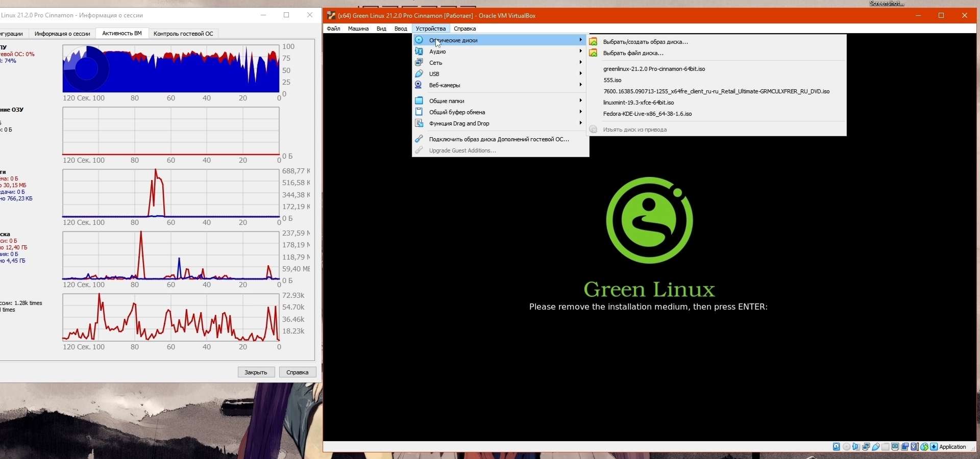Expand the "Общие папки" submenu arrow
Viewport: 980px width, 459px height.
(x=581, y=100)
